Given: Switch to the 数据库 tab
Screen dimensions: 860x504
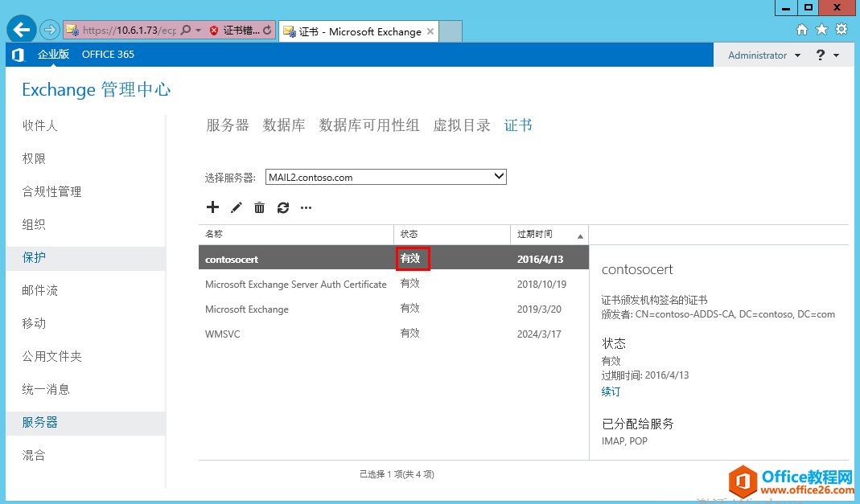Looking at the screenshot, I should click(283, 125).
